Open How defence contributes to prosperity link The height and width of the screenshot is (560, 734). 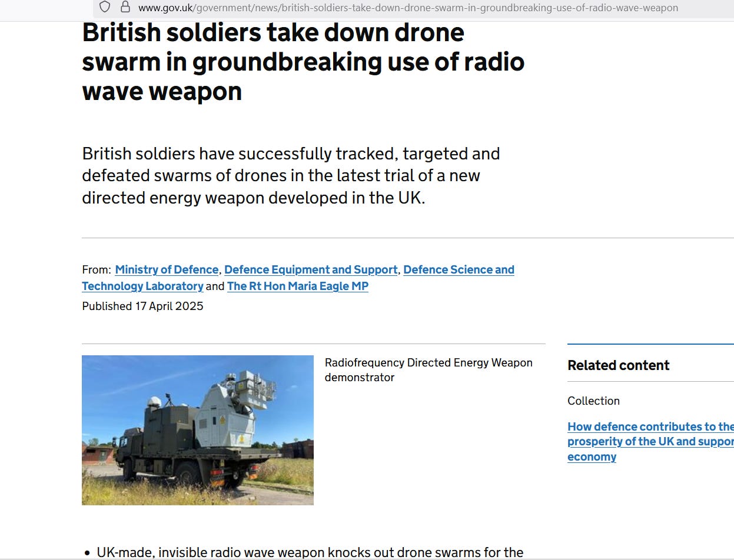point(650,441)
